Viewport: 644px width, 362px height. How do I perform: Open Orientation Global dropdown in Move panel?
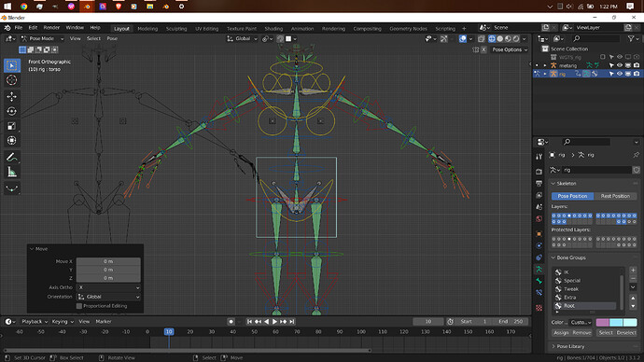[108, 297]
